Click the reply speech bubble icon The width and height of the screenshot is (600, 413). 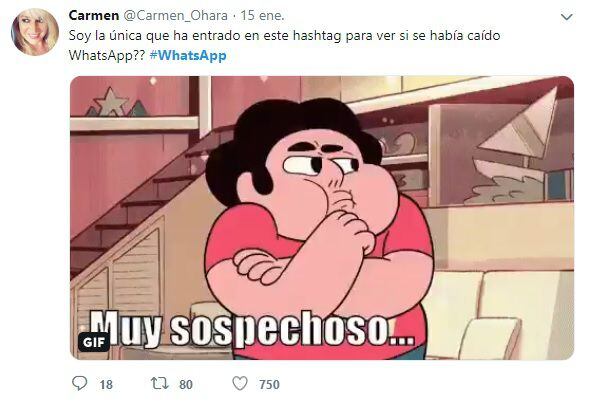click(x=80, y=383)
